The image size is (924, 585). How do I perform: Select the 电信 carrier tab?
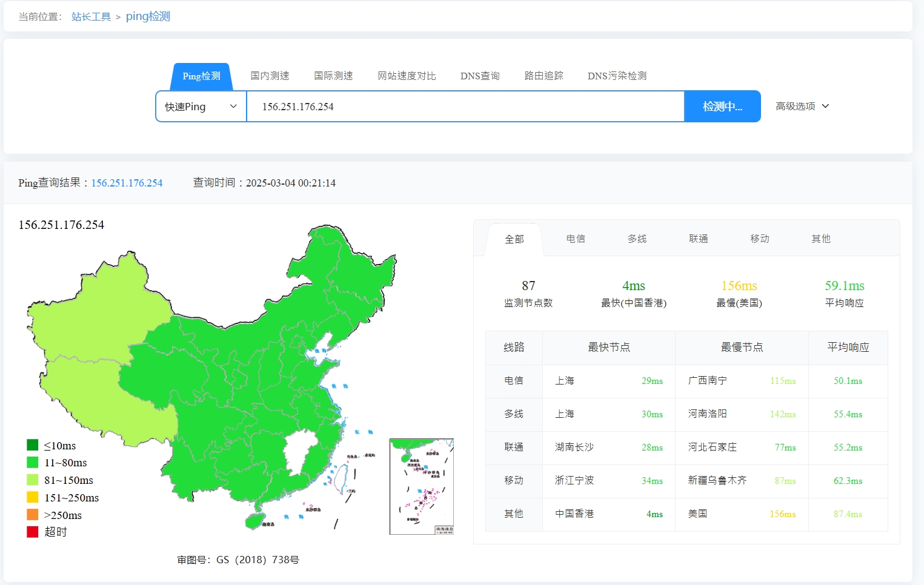click(x=576, y=239)
